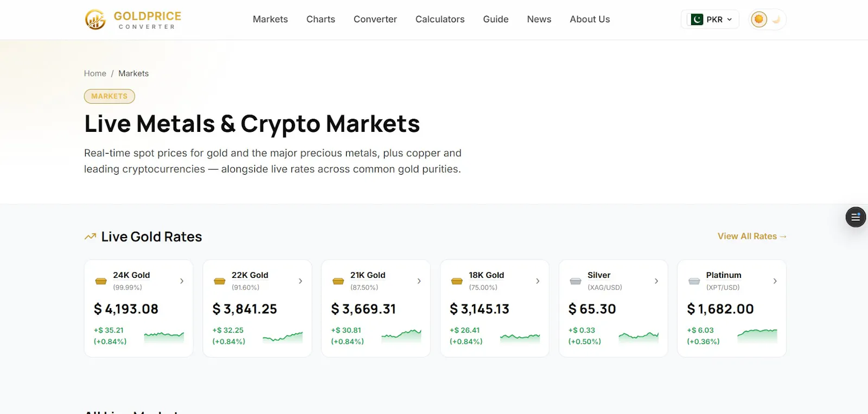Click the 24K Gold price $ 4,193.08
The width and height of the screenshot is (868, 414).
(126, 309)
